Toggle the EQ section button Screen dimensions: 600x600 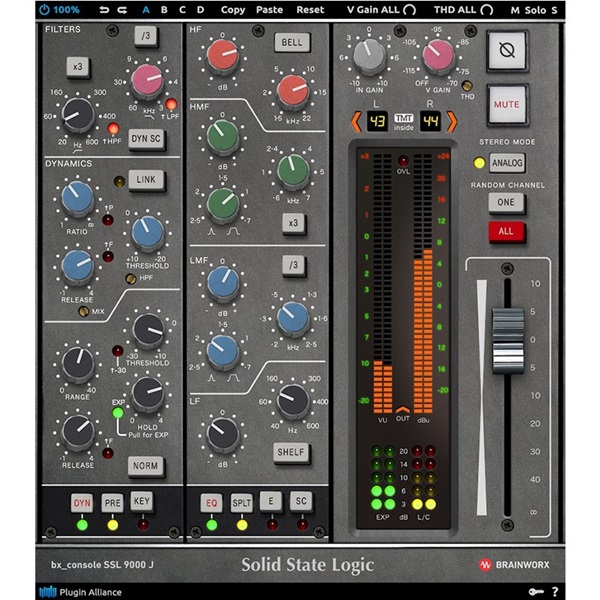(211, 503)
